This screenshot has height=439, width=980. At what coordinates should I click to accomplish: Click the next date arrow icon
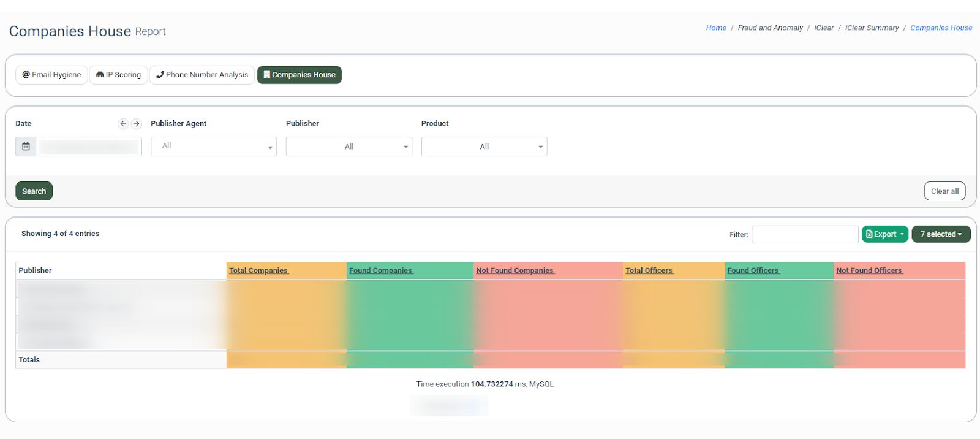[x=137, y=124]
